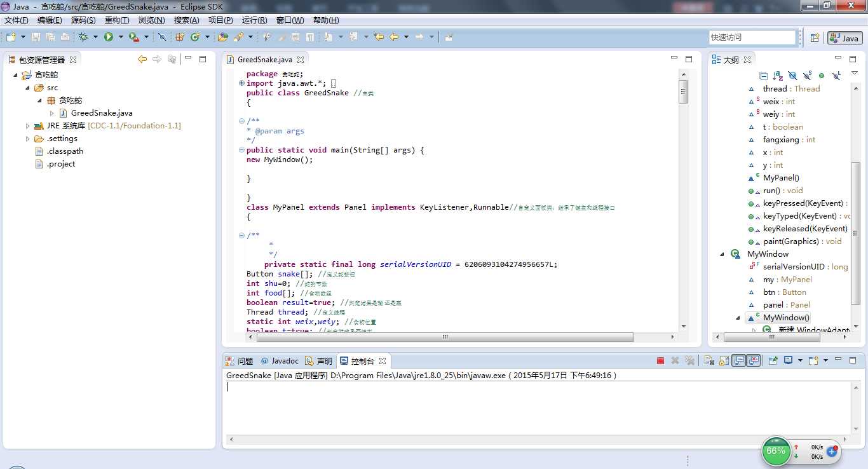Terminate program with red stop icon
Screen dimensions: 868x469
coord(660,360)
